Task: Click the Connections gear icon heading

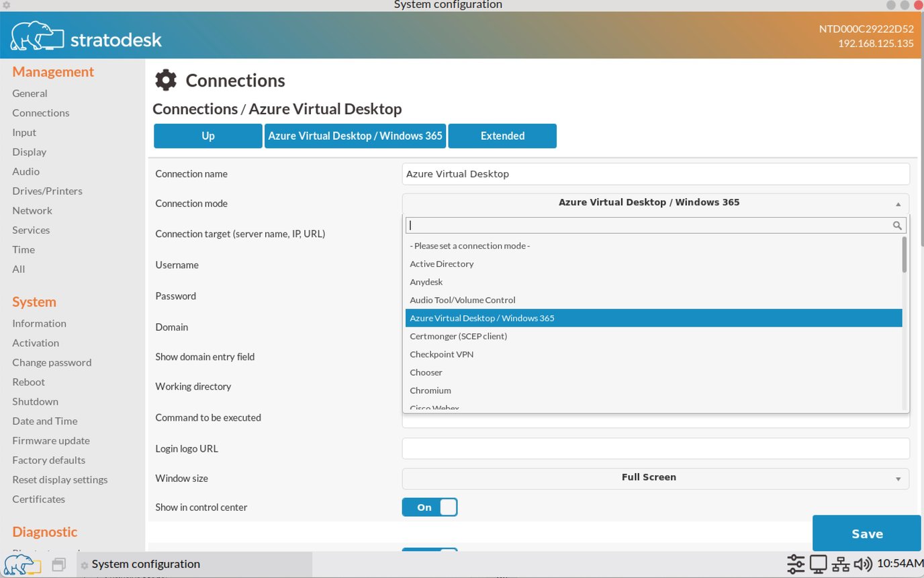Action: (166, 80)
